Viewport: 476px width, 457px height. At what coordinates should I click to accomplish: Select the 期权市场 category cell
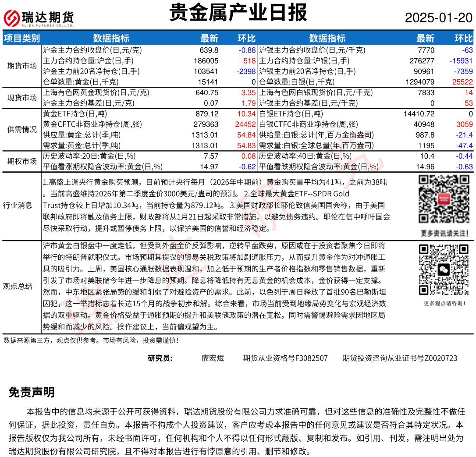[x=22, y=161]
